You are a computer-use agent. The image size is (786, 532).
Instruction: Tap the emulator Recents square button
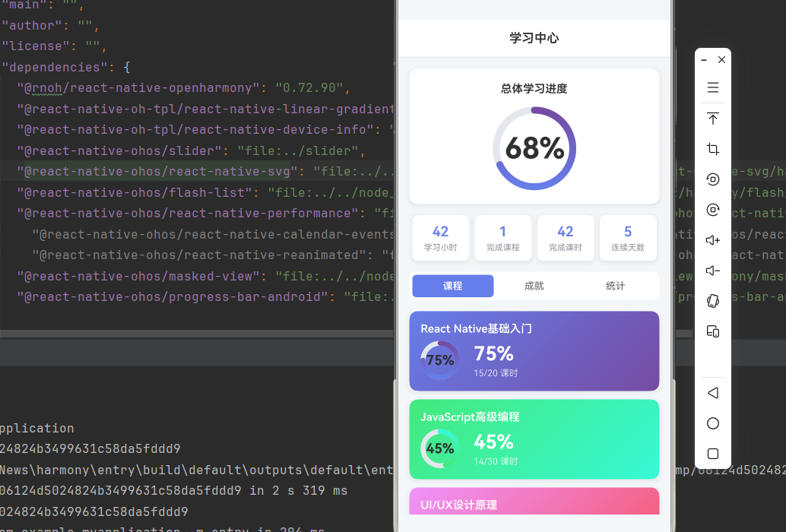click(x=713, y=454)
